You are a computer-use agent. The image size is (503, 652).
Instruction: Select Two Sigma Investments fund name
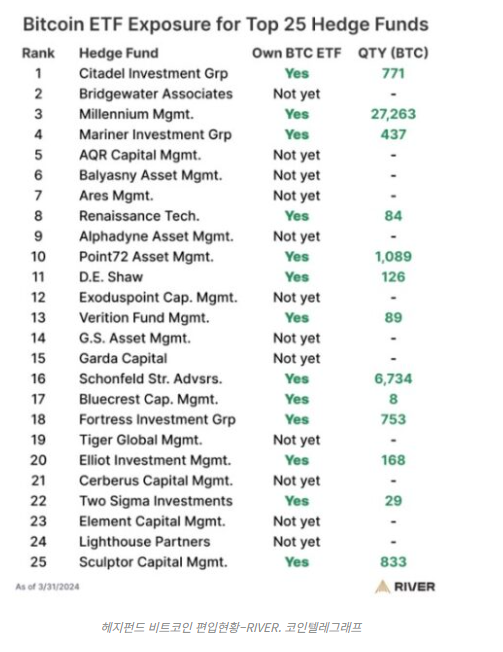156,501
